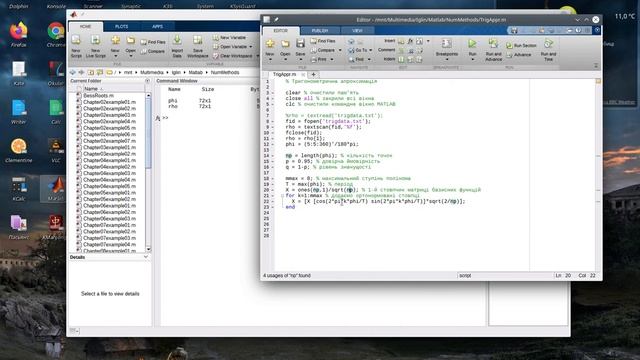
Task: Switch to the VIEW tab in Editor
Action: pos(357,31)
